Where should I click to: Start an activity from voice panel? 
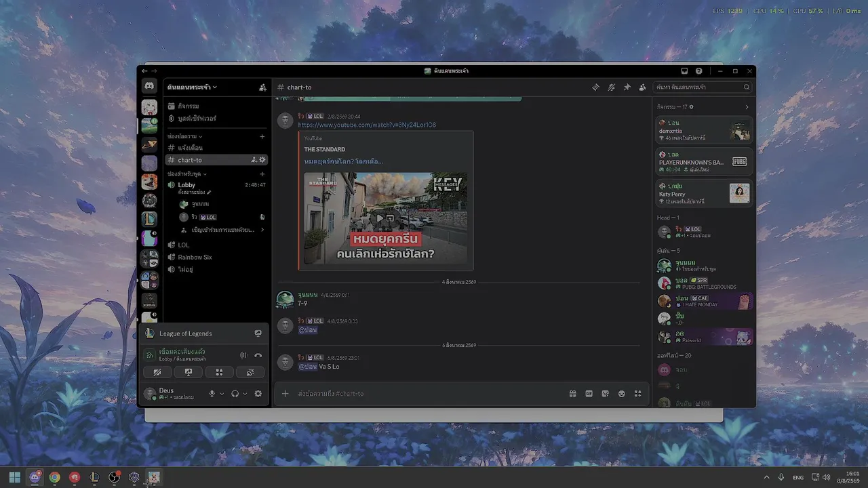[219, 372]
